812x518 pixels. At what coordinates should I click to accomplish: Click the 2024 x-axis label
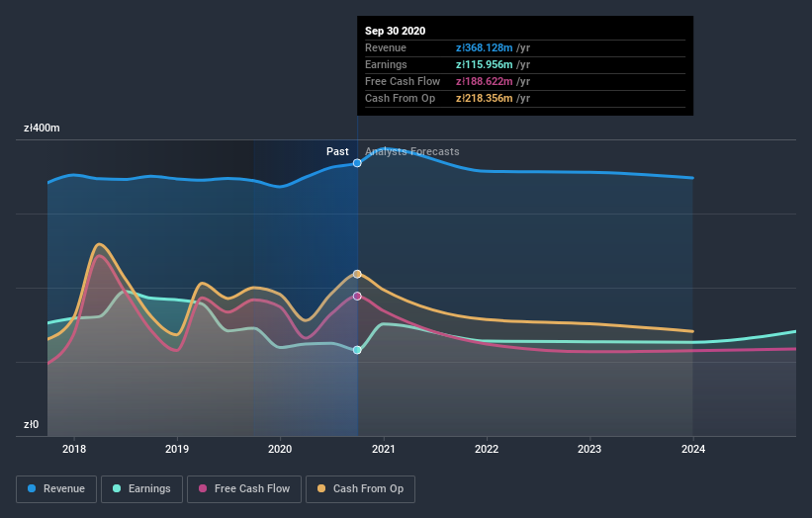(x=693, y=449)
